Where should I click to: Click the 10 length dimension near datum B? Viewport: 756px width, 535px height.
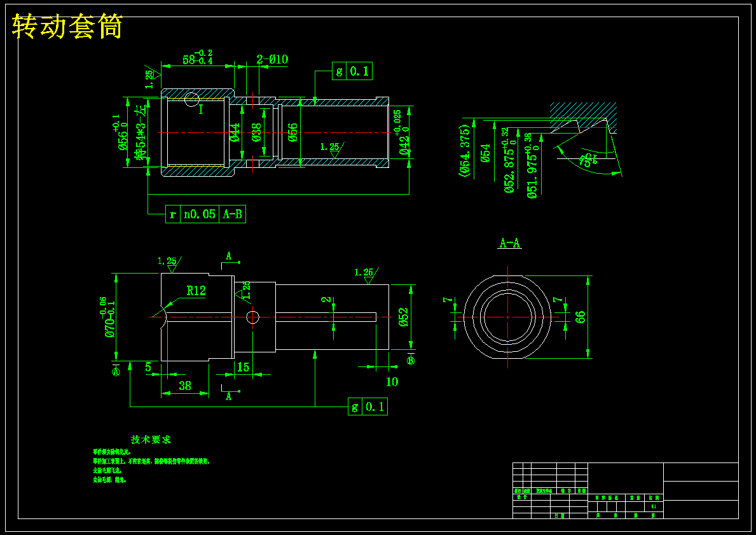[392, 382]
